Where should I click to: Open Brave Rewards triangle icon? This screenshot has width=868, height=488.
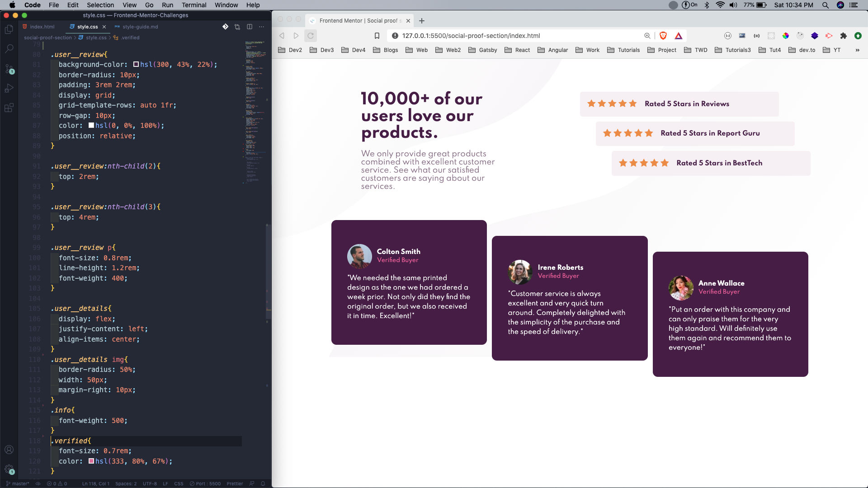click(x=679, y=36)
